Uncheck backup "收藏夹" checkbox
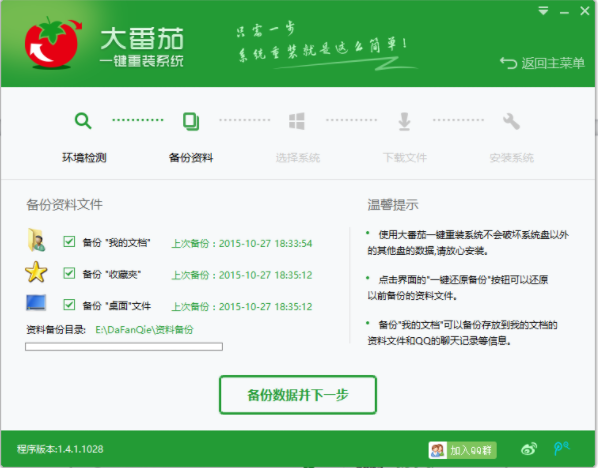This screenshot has height=468, width=598. [x=69, y=273]
